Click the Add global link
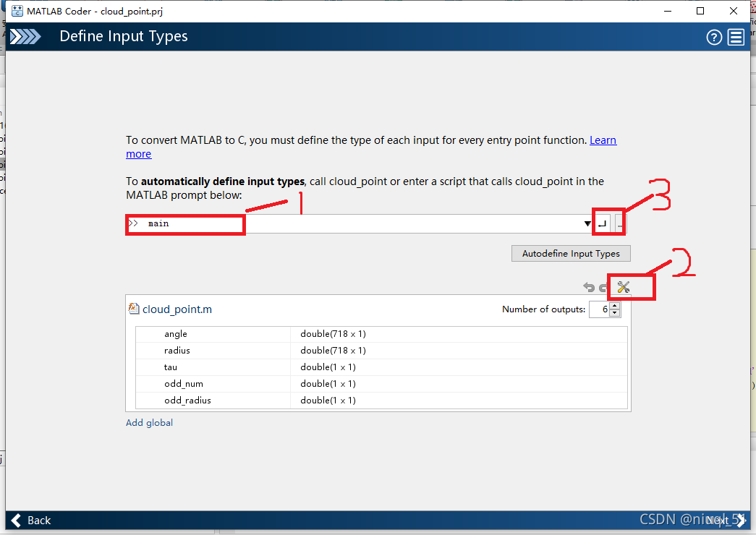Image resolution: width=756 pixels, height=535 pixels. point(150,423)
